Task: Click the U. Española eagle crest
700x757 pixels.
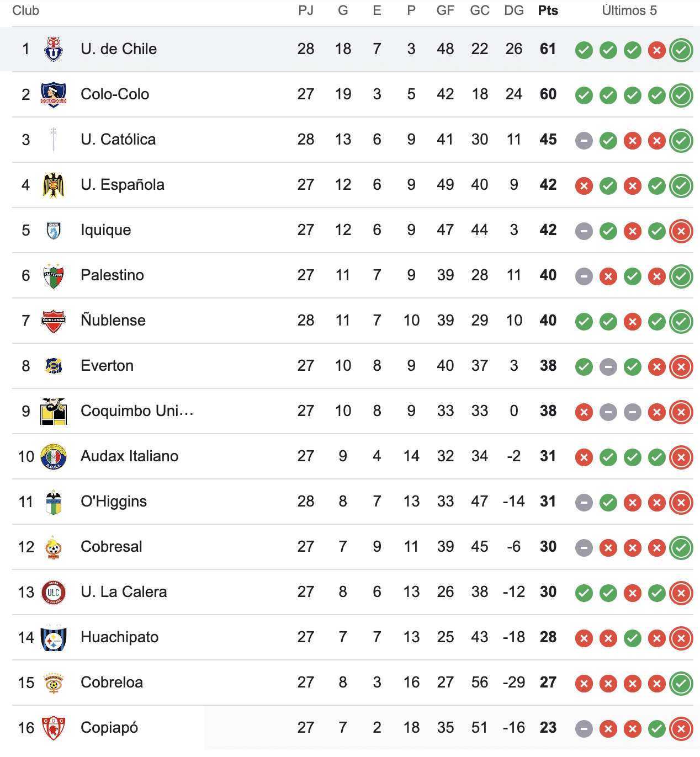Action: point(54,185)
